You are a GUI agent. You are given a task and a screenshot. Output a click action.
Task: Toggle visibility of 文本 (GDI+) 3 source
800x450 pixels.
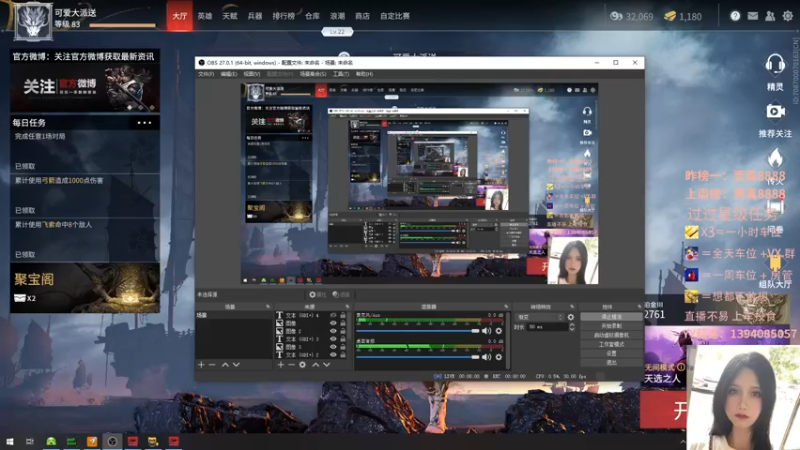(333, 339)
